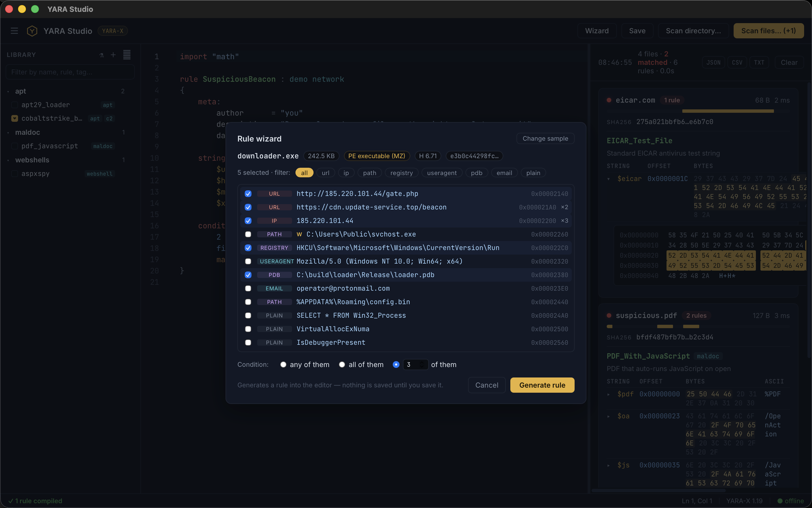Click Change sample button
The height and width of the screenshot is (508, 812).
point(545,138)
